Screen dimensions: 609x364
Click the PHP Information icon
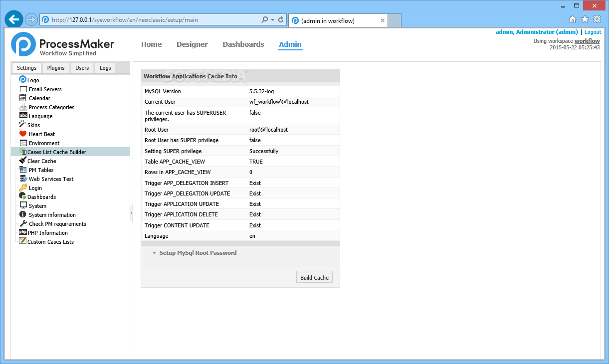(x=22, y=232)
